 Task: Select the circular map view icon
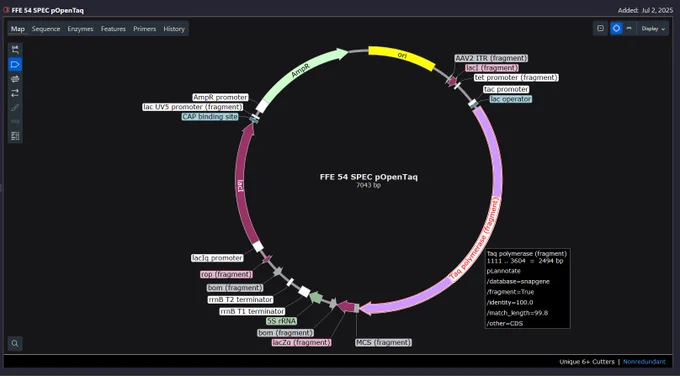[x=616, y=28]
